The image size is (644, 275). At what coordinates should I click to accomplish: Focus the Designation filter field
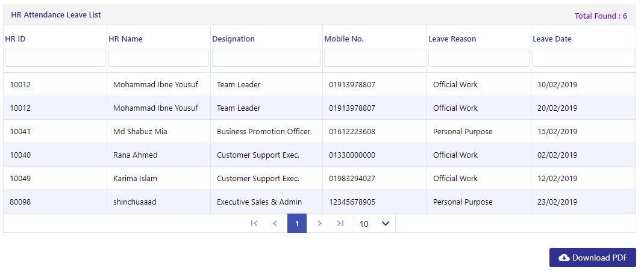[x=266, y=58]
